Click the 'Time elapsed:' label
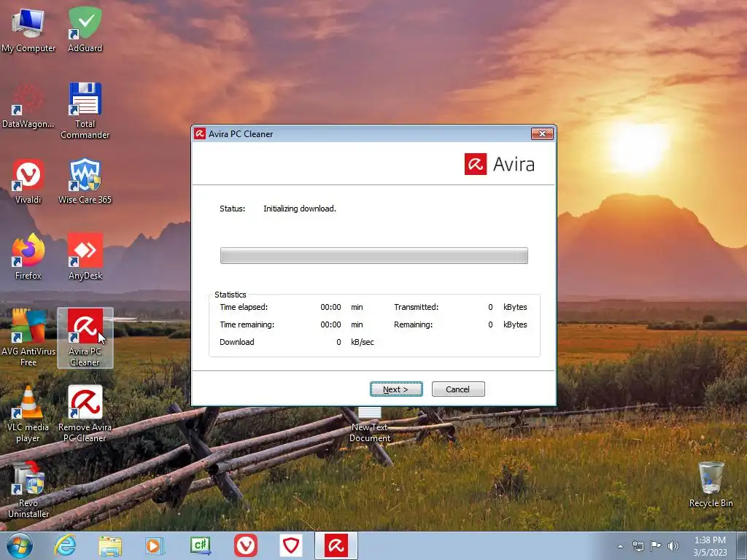The width and height of the screenshot is (747, 560). pos(244,307)
